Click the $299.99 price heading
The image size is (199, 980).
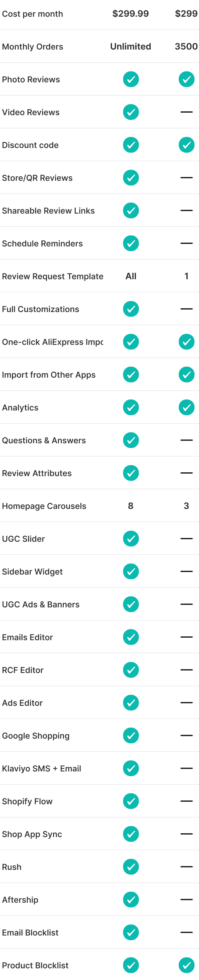coord(131,14)
